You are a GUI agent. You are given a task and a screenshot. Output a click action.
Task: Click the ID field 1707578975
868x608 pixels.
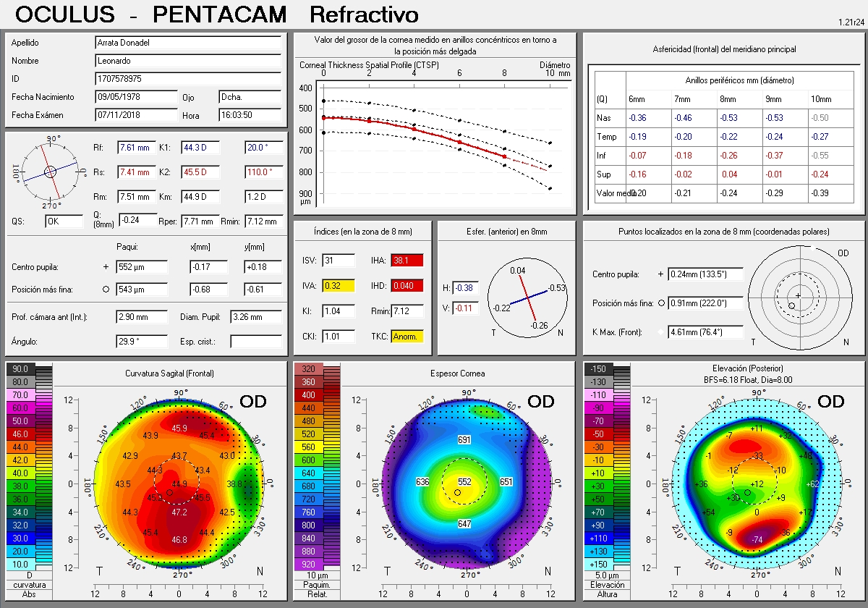[188, 78]
